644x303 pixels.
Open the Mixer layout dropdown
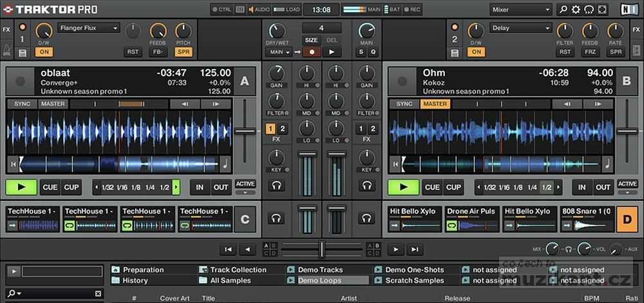pyautogui.click(x=520, y=10)
